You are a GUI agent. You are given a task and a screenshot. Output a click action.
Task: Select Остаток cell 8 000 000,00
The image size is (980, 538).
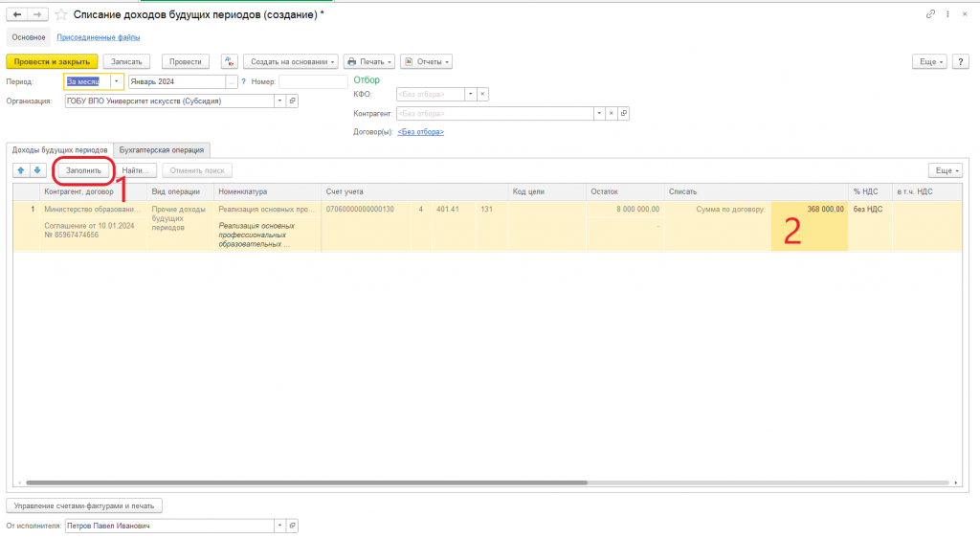click(625, 210)
